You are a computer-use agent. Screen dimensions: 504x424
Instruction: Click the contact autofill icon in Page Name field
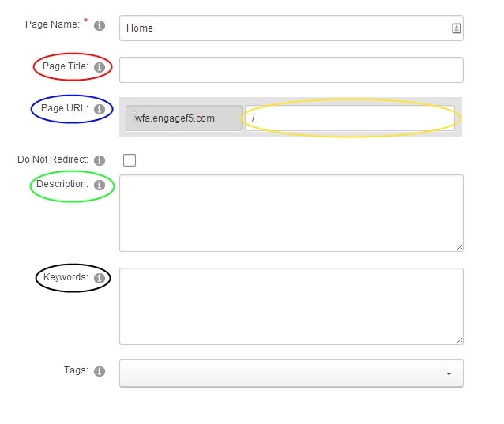(x=456, y=28)
